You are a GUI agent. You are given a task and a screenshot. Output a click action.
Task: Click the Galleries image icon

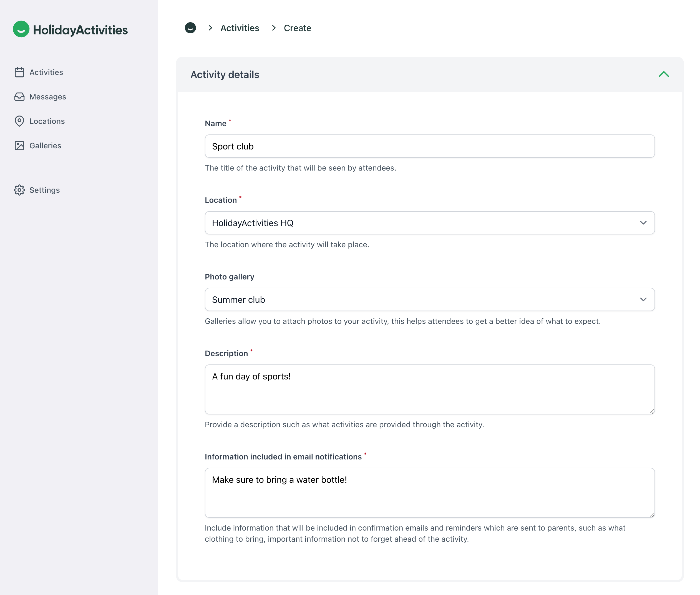tap(19, 146)
